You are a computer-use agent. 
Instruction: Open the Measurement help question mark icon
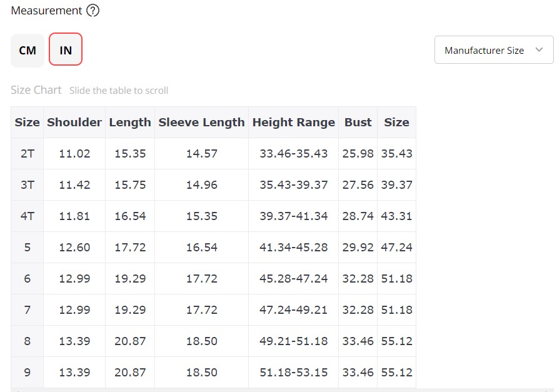[93, 11]
